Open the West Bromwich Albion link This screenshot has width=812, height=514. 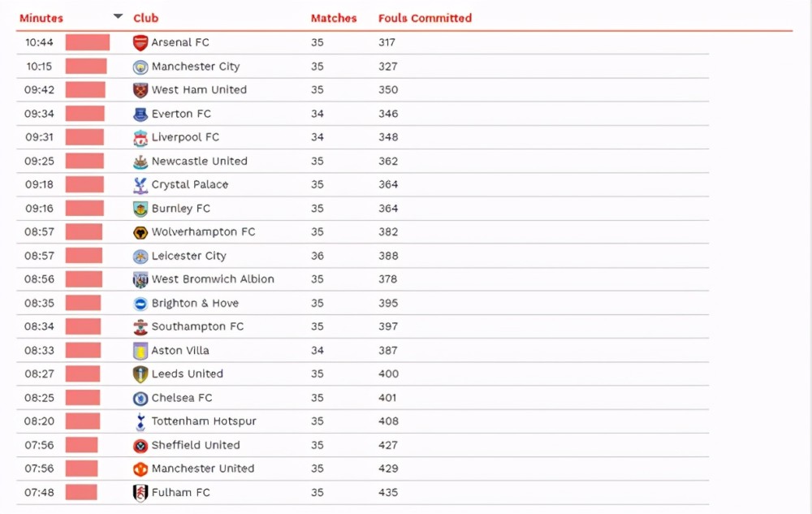(213, 279)
